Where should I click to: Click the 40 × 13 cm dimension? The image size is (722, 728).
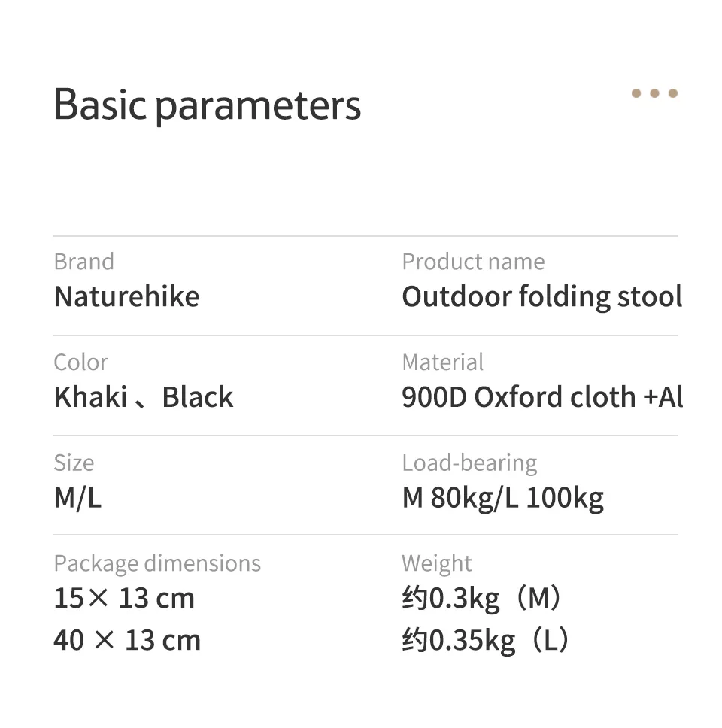[127, 640]
